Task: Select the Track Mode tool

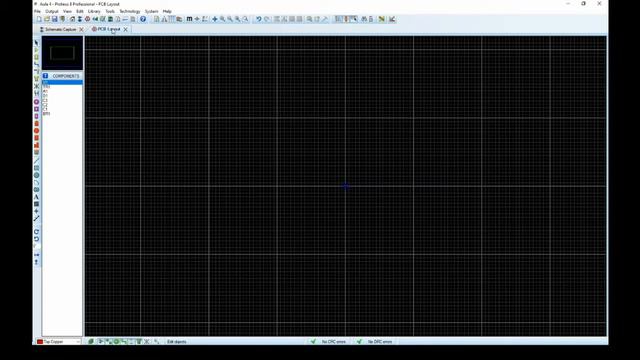Action: coord(36,64)
